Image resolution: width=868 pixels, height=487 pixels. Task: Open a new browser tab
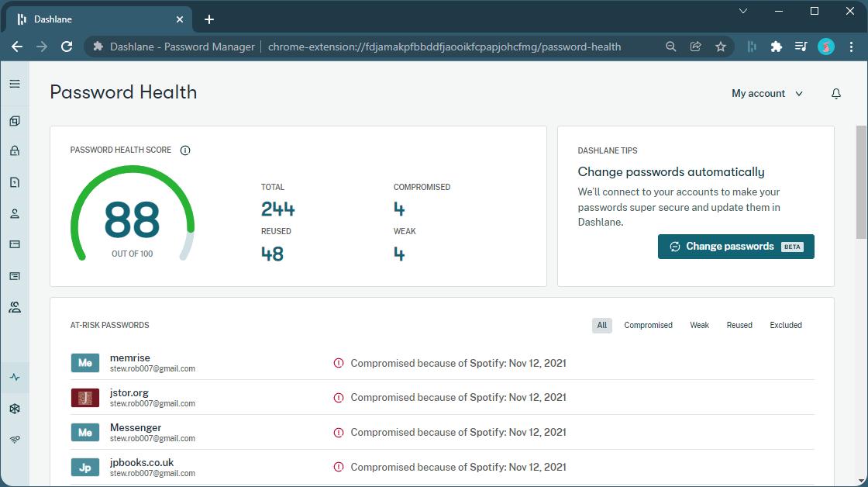208,19
